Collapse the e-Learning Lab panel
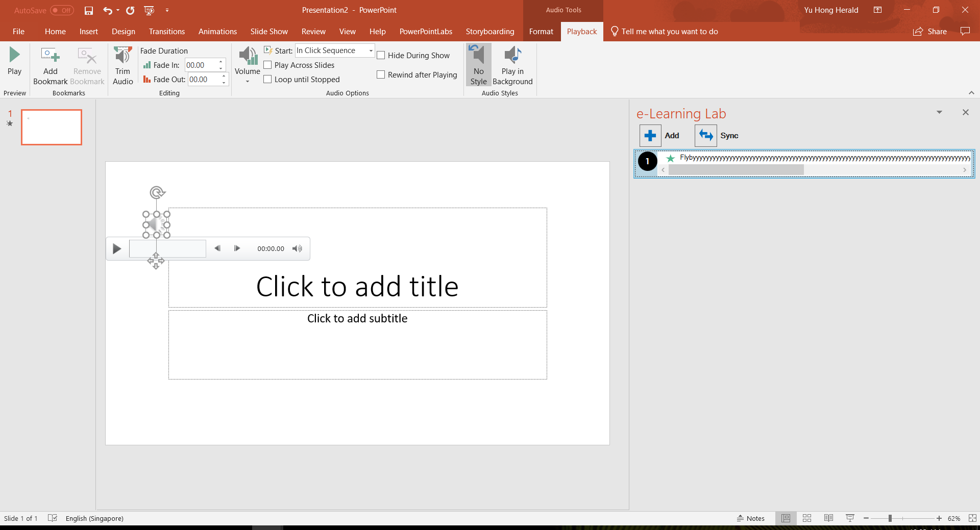 point(939,112)
